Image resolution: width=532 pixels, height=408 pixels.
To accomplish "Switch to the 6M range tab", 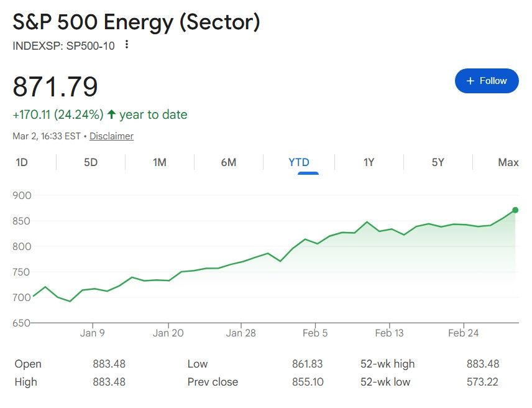I will (229, 162).
